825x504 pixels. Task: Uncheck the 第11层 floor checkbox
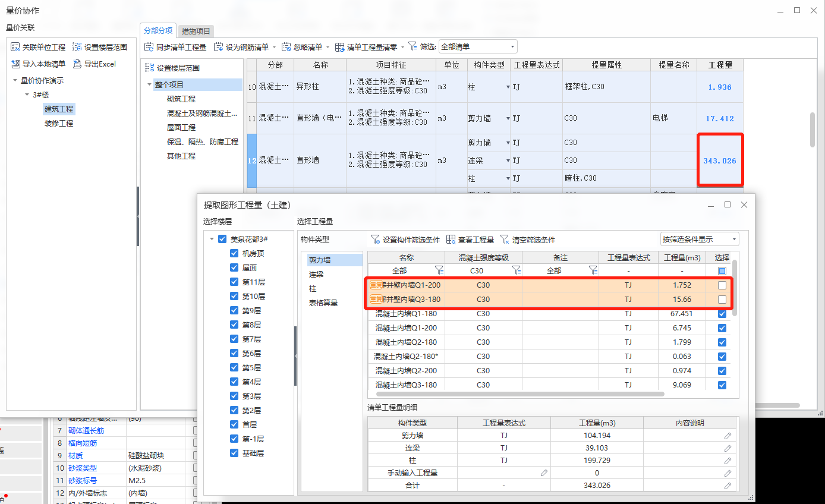234,282
